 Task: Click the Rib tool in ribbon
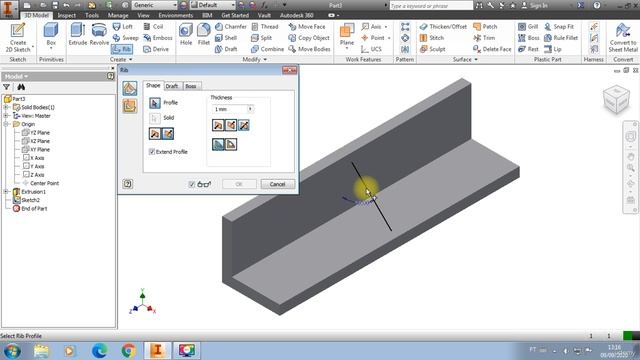click(122, 49)
